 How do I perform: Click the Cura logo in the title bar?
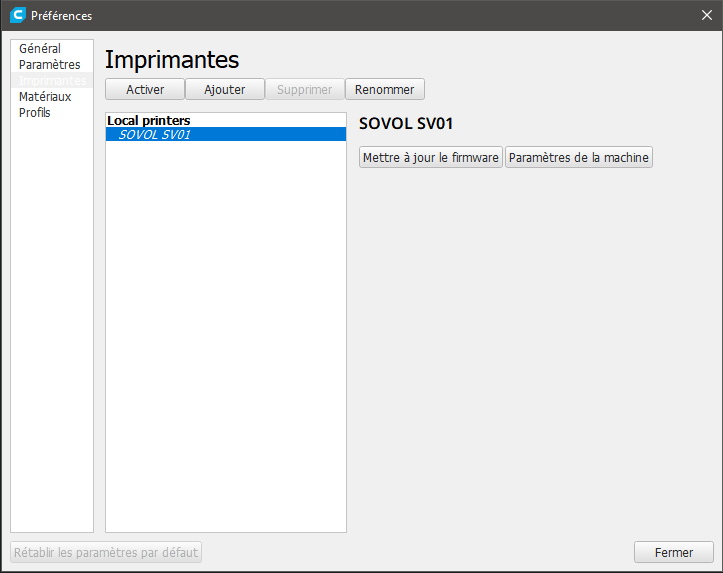[x=16, y=15]
